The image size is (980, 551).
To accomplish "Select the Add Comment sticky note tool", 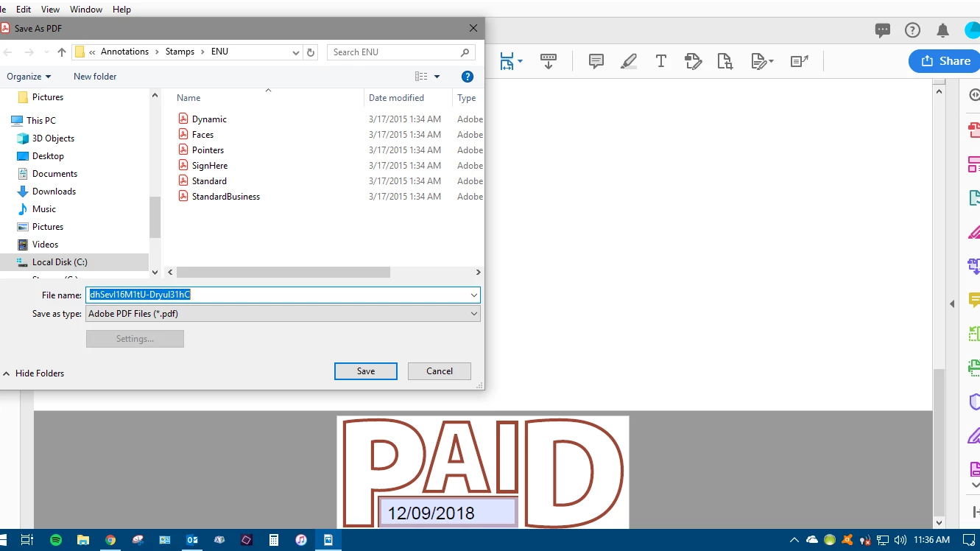I will tap(596, 61).
